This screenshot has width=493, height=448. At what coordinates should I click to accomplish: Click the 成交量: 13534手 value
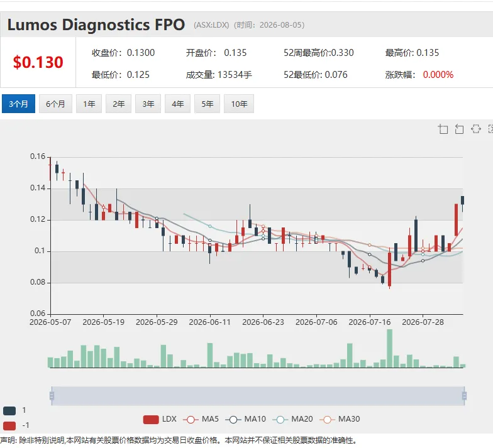pos(219,75)
